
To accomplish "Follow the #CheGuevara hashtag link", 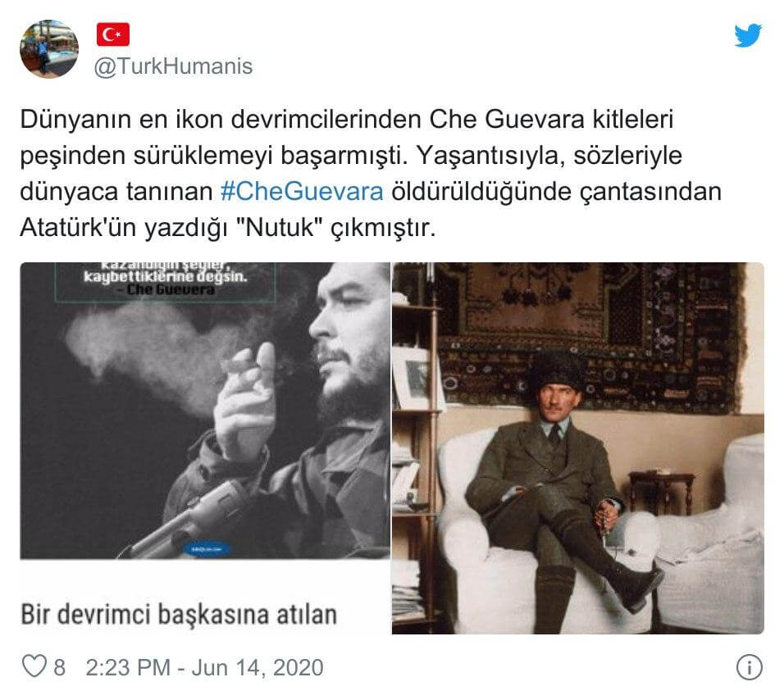I will click(302, 192).
